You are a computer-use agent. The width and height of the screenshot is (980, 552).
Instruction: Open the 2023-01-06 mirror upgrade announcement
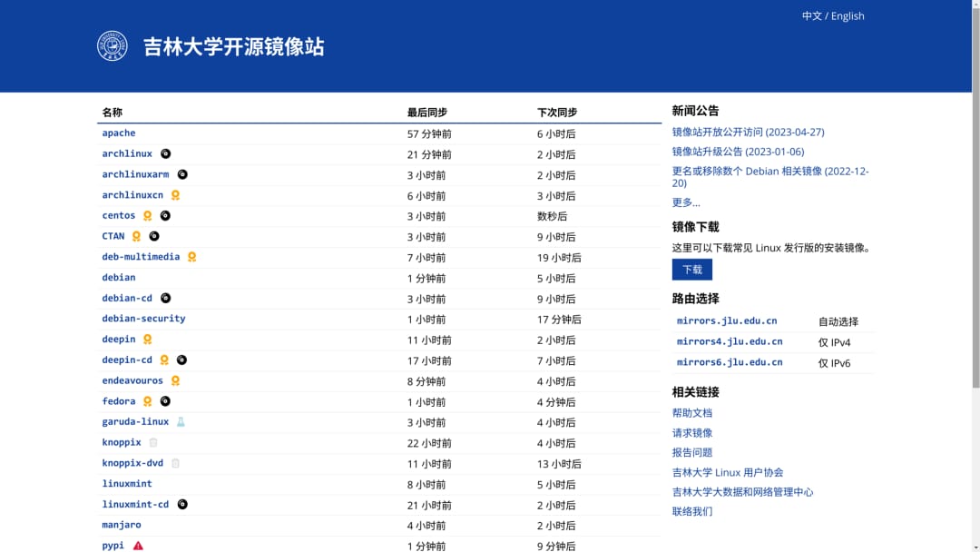tap(738, 152)
